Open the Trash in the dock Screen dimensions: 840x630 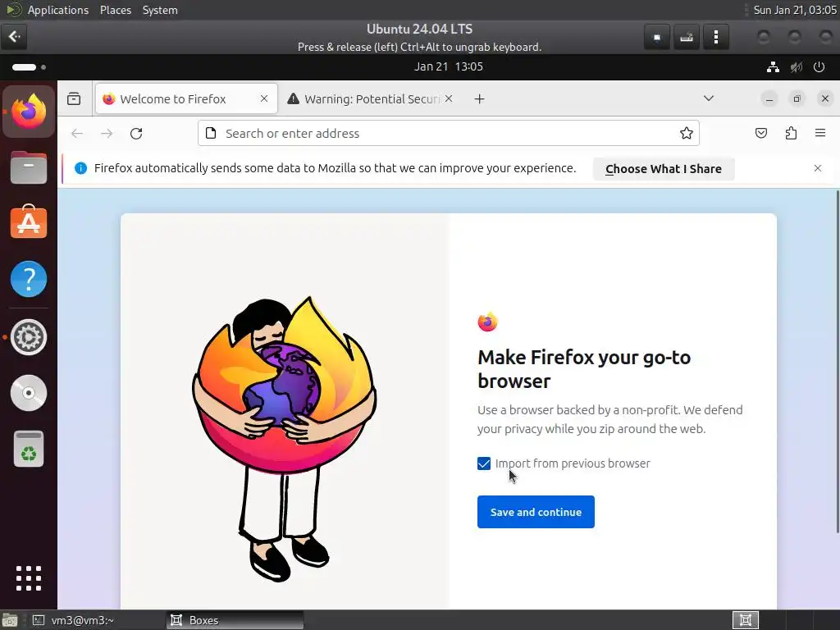(29, 449)
